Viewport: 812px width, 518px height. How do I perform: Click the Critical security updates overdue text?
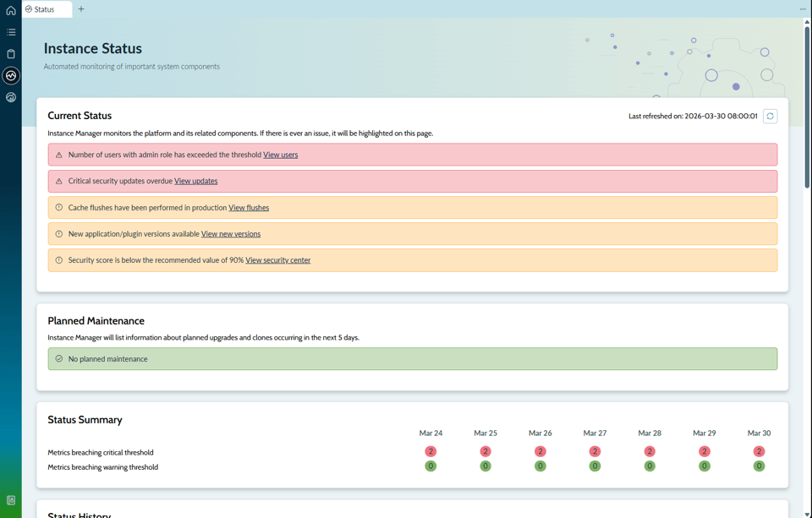click(x=120, y=181)
